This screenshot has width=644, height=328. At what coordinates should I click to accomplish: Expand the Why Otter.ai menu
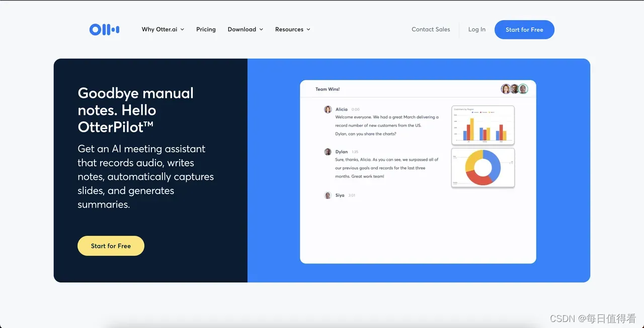163,29
